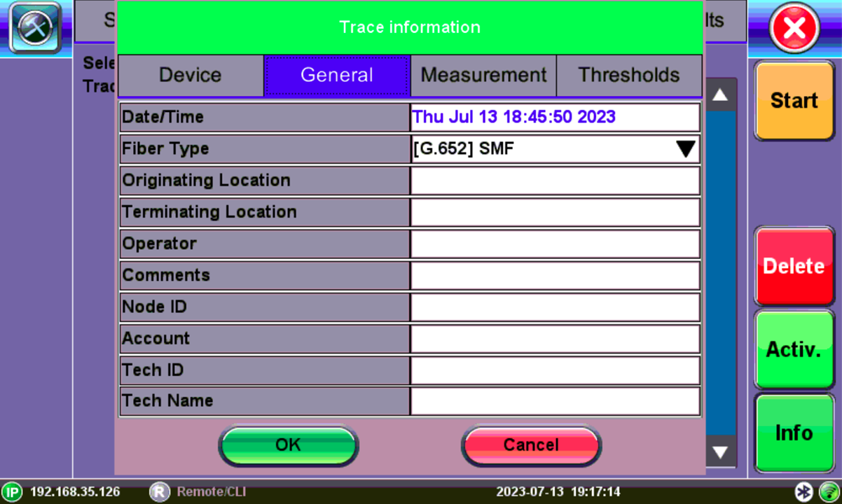Switch to the Device tab
The height and width of the screenshot is (504, 842).
click(x=190, y=76)
